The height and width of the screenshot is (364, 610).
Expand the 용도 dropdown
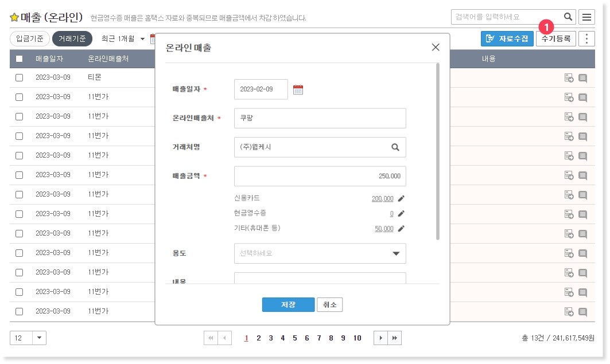(395, 253)
